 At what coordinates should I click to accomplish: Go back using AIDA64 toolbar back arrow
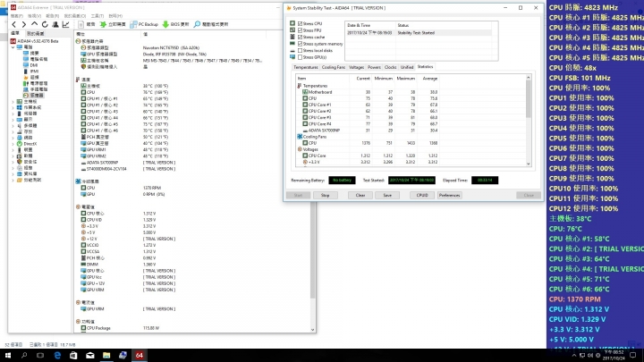14,25
